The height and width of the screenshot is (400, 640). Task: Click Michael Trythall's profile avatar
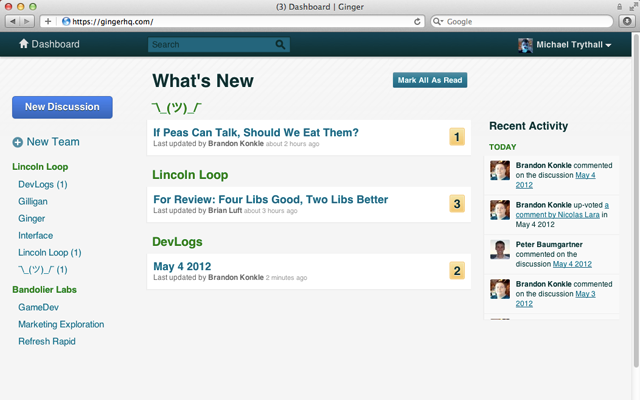tap(525, 45)
